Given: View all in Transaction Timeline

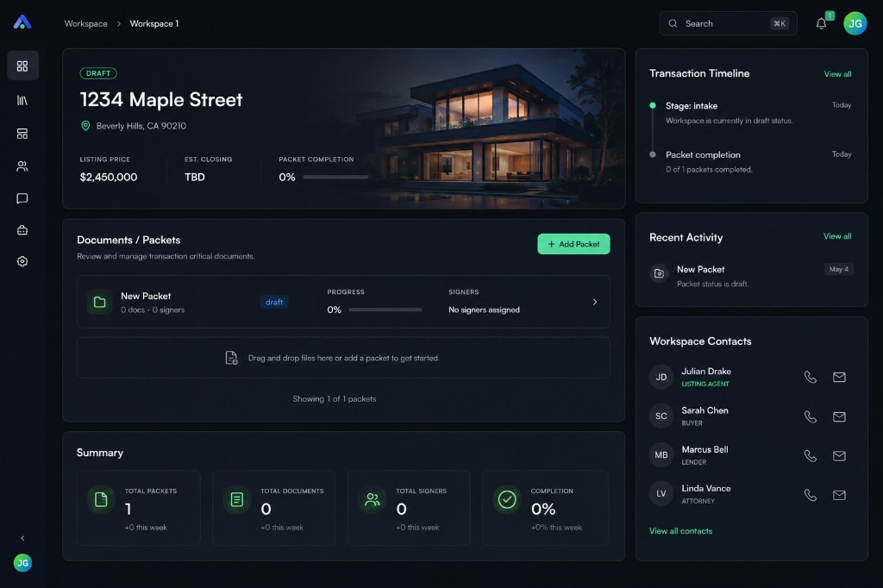Looking at the screenshot, I should [x=837, y=74].
